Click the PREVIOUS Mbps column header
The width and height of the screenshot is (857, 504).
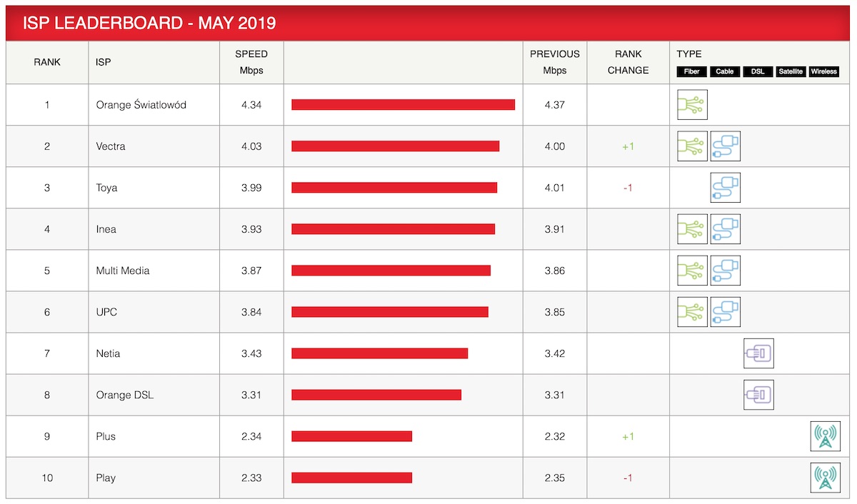tap(555, 62)
